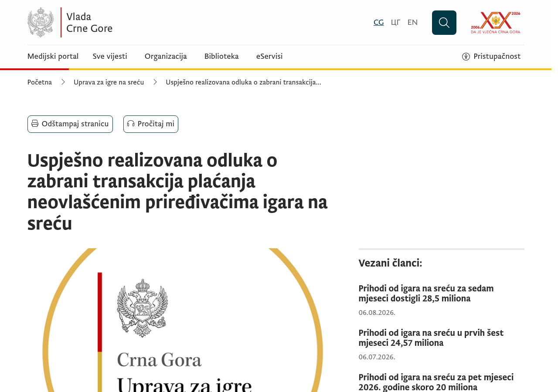Switch language to CG
Screen dimensions: 558x392
point(379,22)
